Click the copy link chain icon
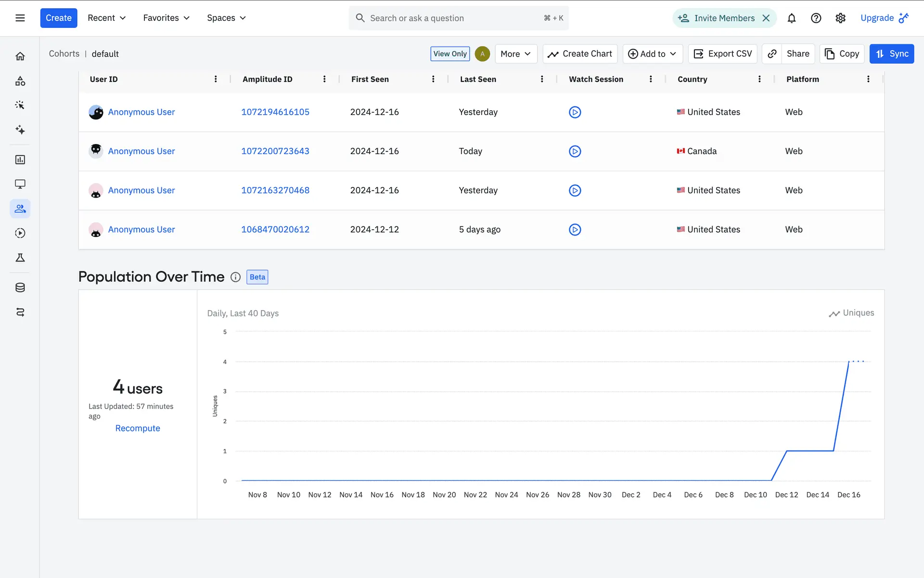 click(x=772, y=54)
